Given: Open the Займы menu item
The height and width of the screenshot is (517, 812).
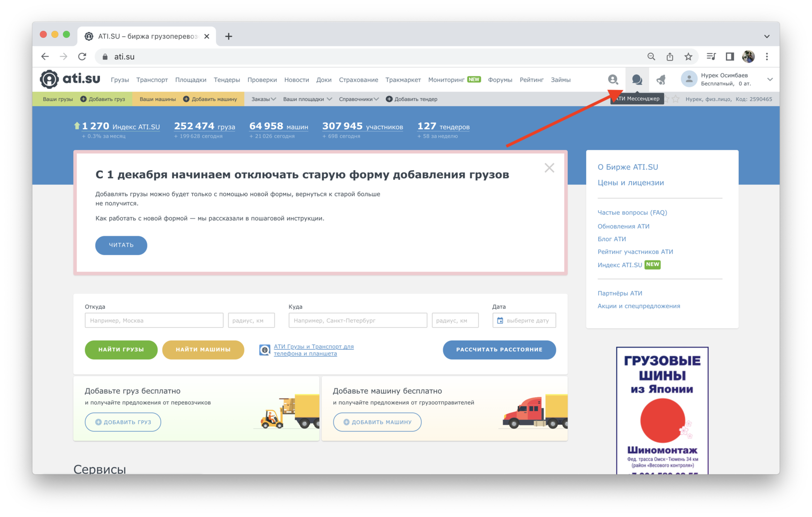Looking at the screenshot, I should point(561,80).
